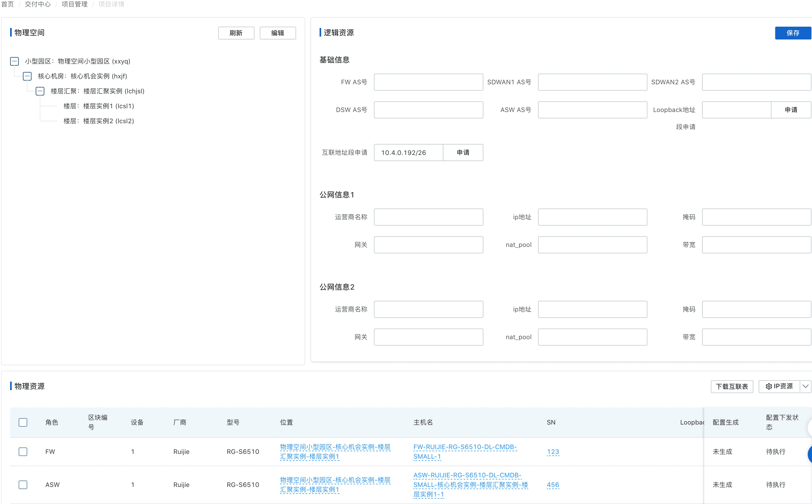
Task: Open 交付中心 breadcrumb link
Action: (x=38, y=4)
